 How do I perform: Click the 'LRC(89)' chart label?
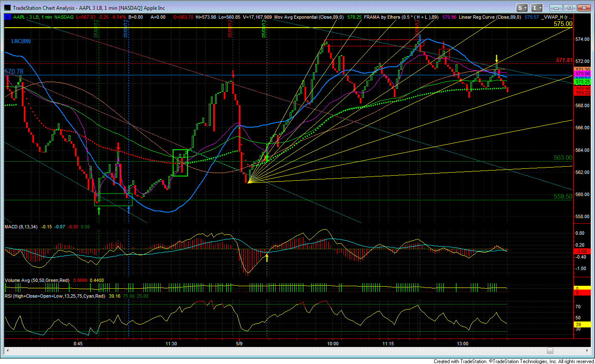(21, 41)
